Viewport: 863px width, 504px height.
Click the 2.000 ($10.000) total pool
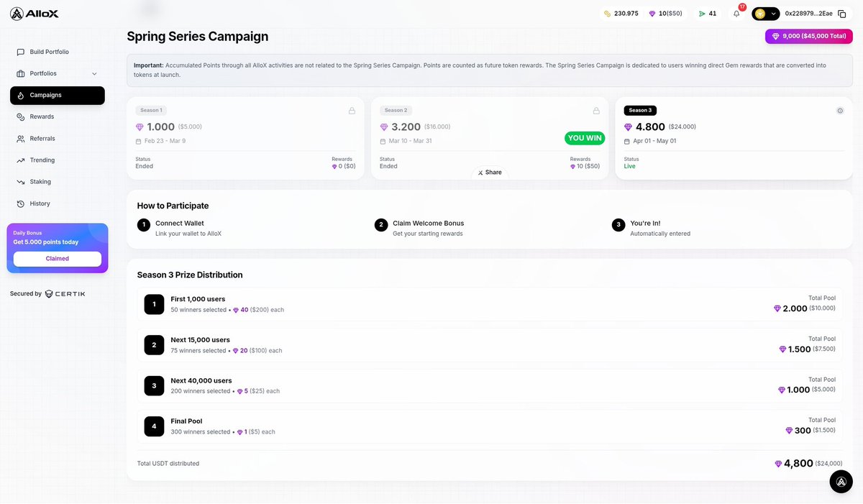(x=805, y=308)
